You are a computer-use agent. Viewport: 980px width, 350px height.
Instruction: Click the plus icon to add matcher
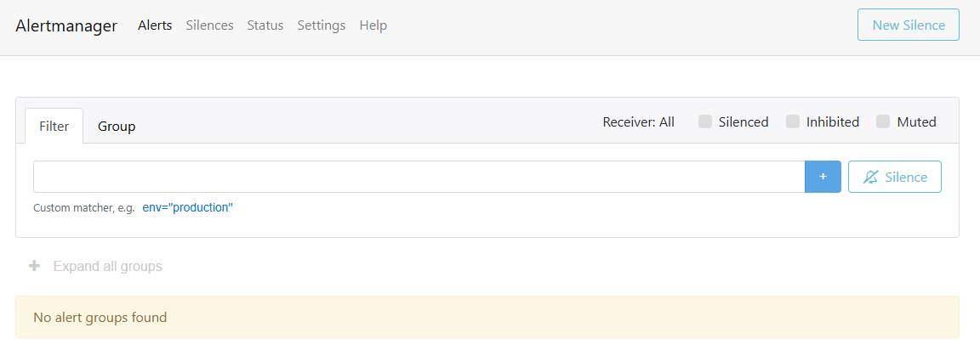(x=823, y=177)
